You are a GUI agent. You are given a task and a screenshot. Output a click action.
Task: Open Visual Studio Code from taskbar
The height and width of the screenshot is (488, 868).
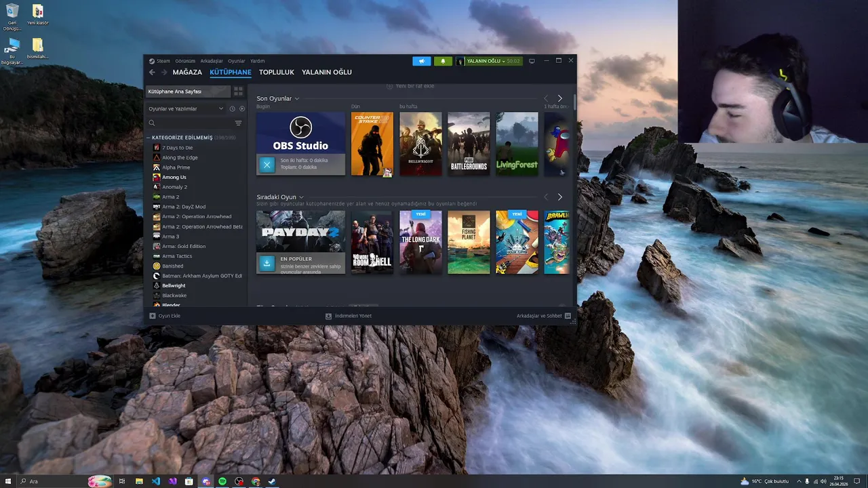click(156, 481)
